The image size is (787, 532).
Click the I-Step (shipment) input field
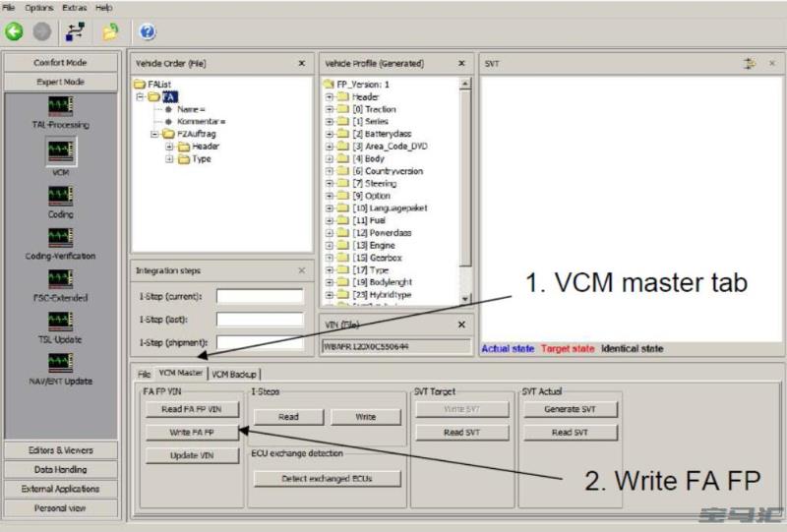click(260, 342)
